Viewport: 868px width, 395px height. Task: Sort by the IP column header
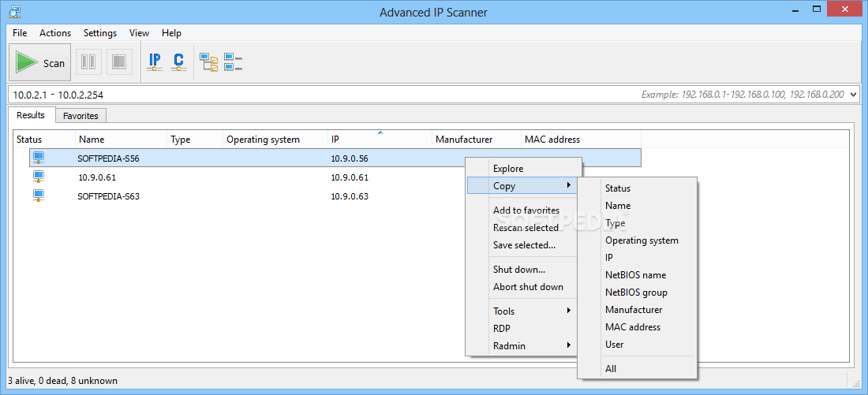click(x=380, y=140)
